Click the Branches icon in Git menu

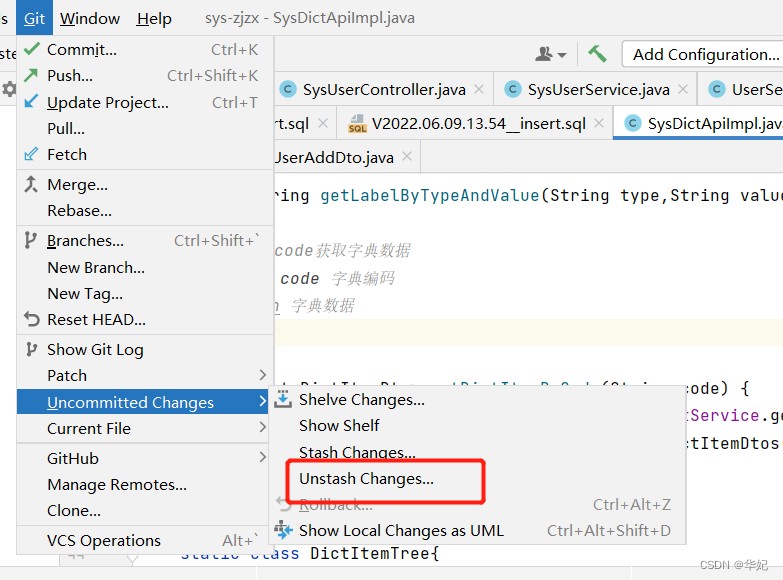point(31,240)
